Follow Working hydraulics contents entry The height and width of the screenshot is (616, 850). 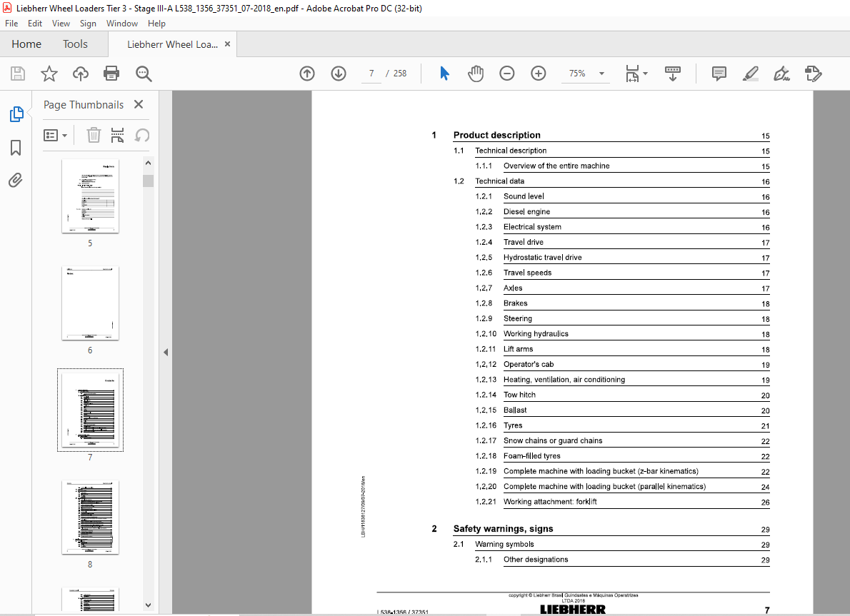(x=536, y=334)
